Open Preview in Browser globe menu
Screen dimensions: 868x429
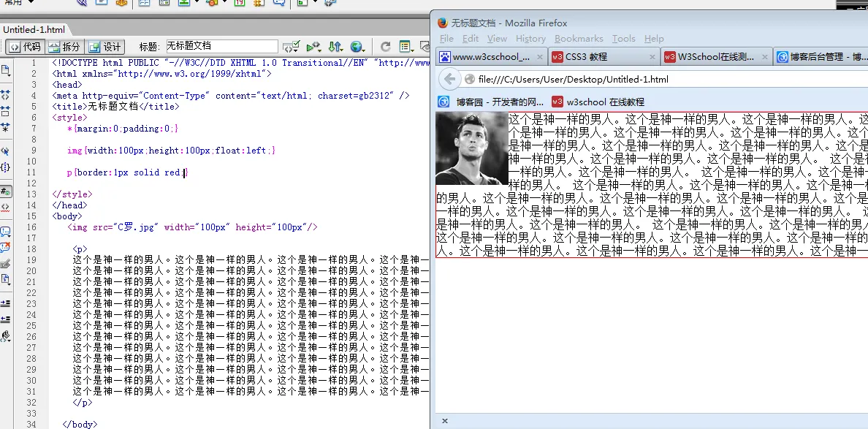358,47
